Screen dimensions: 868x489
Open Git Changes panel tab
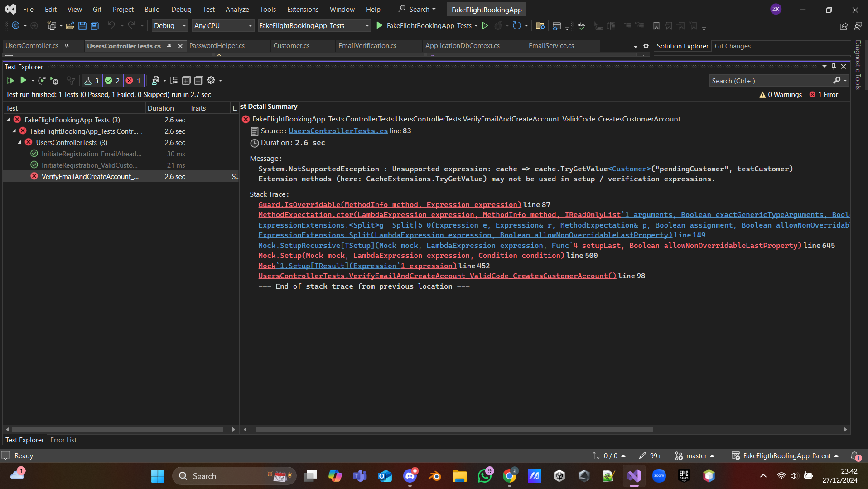point(733,46)
